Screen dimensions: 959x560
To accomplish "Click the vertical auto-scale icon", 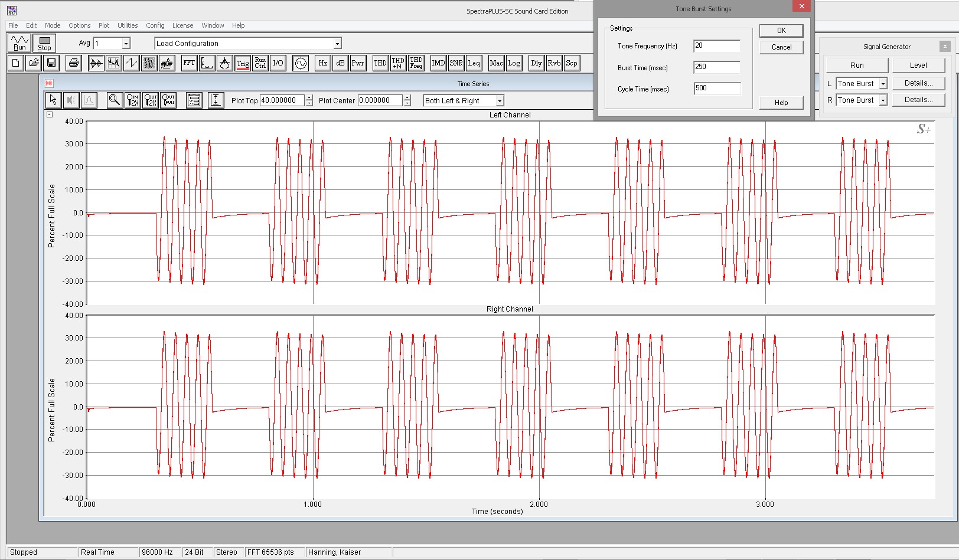I will pos(216,100).
